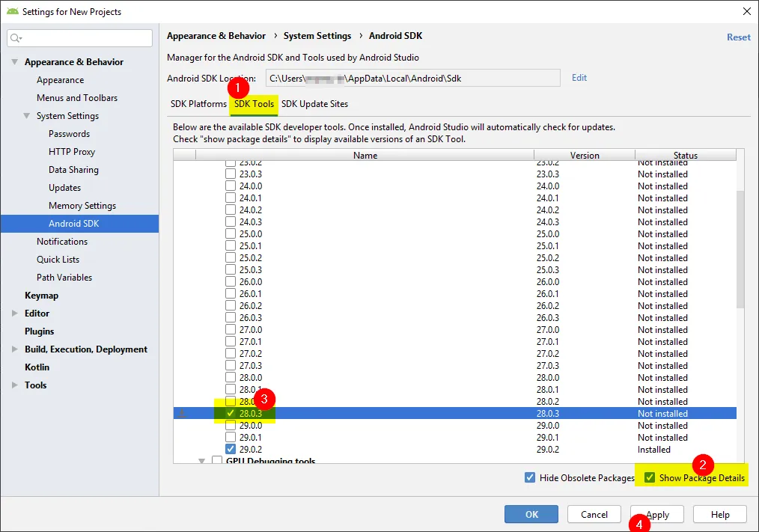This screenshot has width=759, height=532.
Task: Open the Notifications settings
Action: [x=62, y=241]
